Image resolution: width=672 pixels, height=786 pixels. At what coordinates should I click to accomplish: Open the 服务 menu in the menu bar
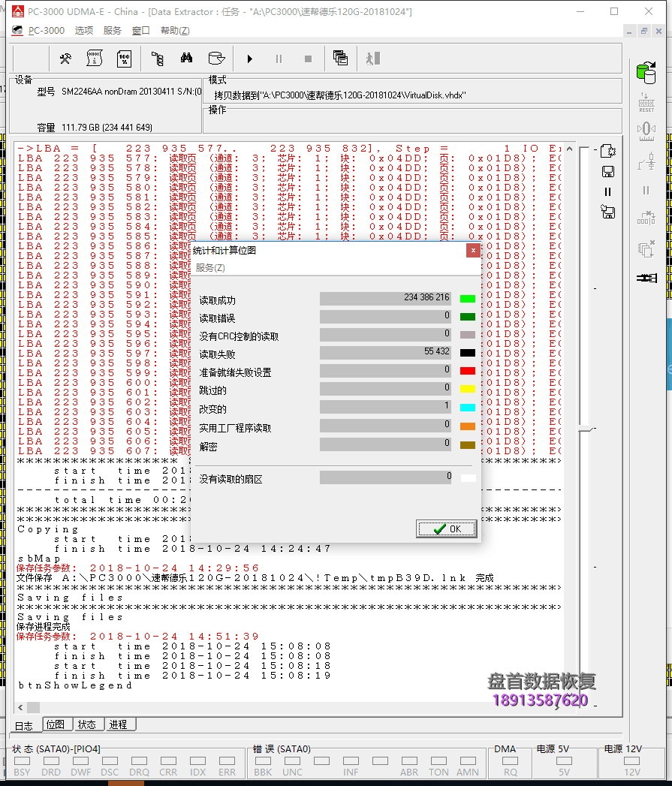pos(112,30)
